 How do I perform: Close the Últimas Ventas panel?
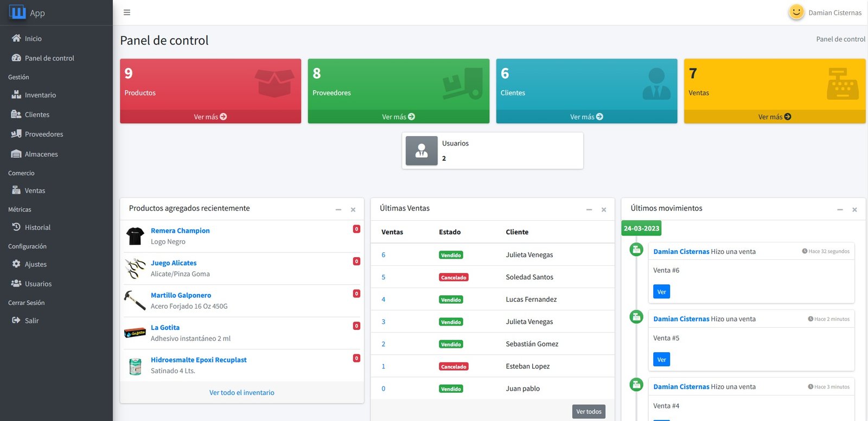pyautogui.click(x=604, y=209)
